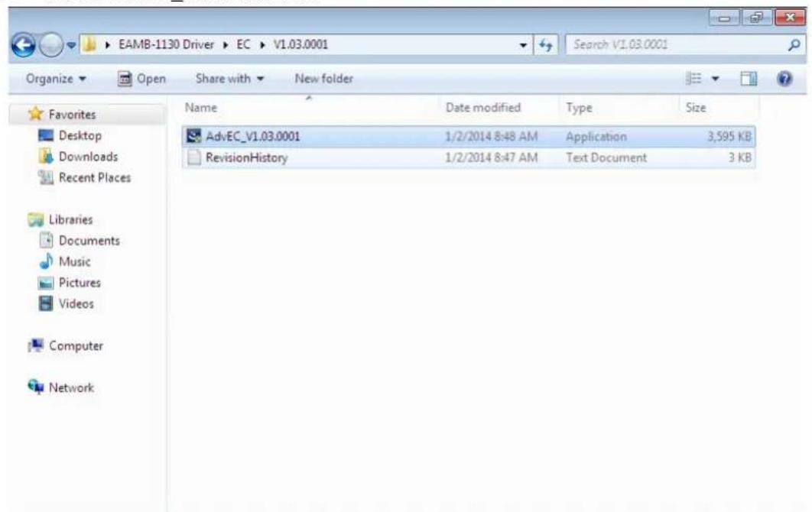Go back with the Back arrow button
The height and width of the screenshot is (512, 812).
(23, 45)
